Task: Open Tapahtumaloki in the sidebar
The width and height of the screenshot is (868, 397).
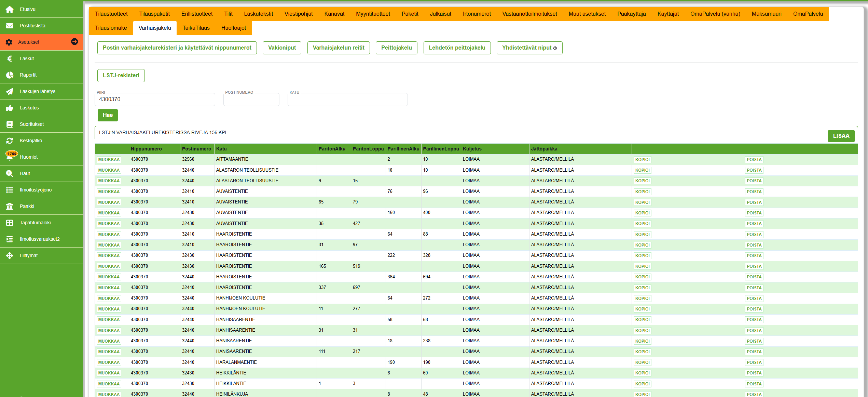Action: [x=42, y=223]
